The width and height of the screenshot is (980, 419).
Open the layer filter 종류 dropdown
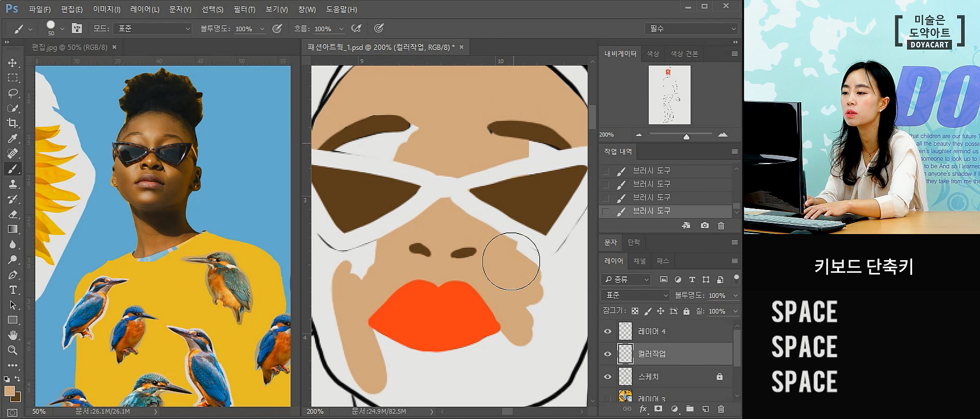coord(626,280)
